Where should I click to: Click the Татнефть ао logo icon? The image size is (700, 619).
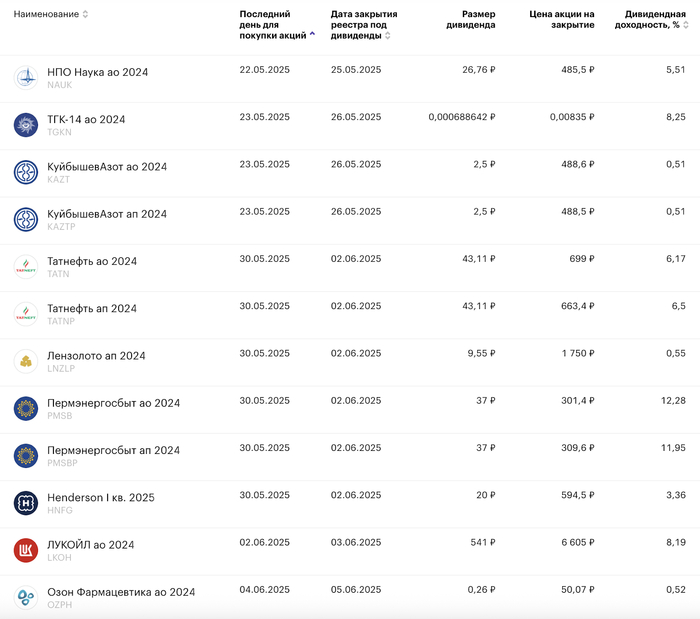click(26, 267)
